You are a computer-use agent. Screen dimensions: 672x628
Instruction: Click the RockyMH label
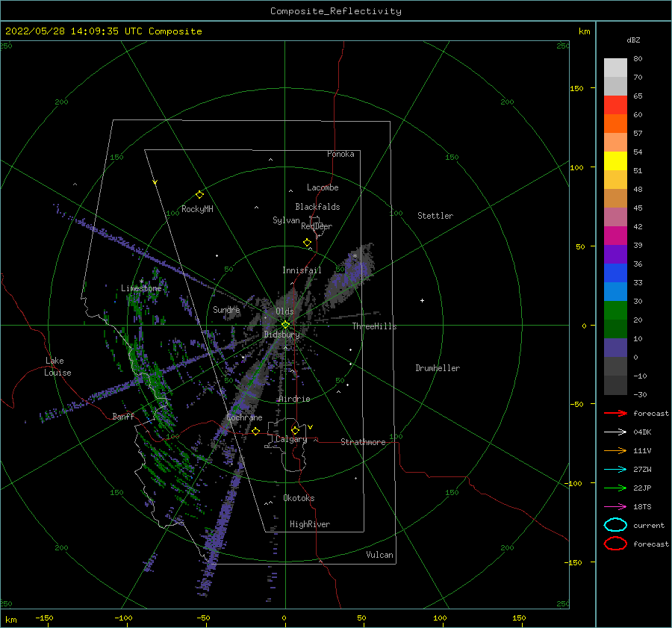coord(197,209)
